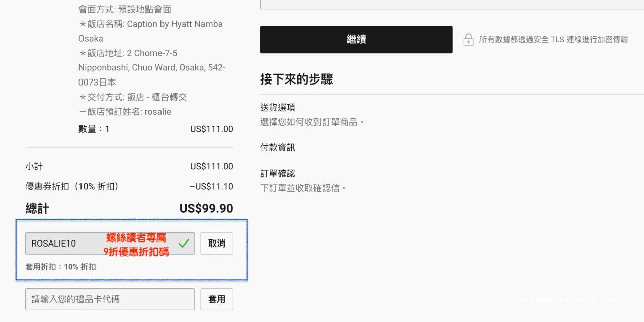Focus the gift card code input
The width and height of the screenshot is (644, 322).
pos(110,299)
